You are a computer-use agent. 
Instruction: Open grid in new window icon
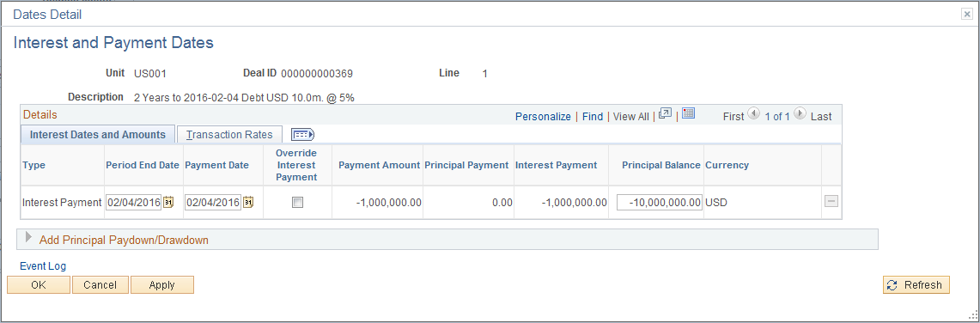click(x=665, y=113)
